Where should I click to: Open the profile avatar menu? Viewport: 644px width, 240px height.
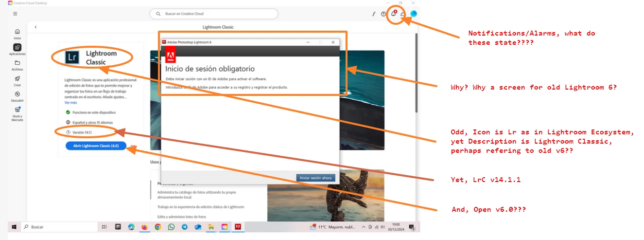coord(414,14)
